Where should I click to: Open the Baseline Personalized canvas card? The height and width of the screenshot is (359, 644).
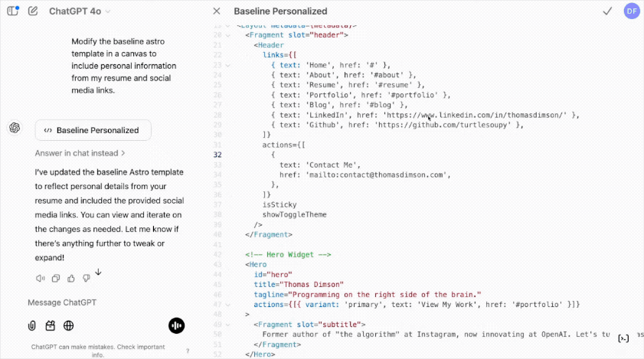[93, 130]
